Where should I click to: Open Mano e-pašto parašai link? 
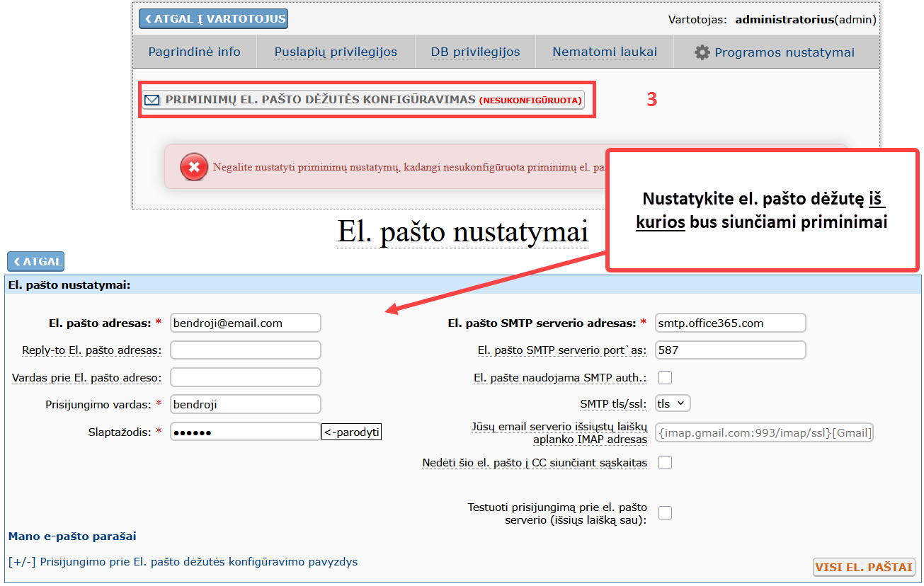coord(72,536)
